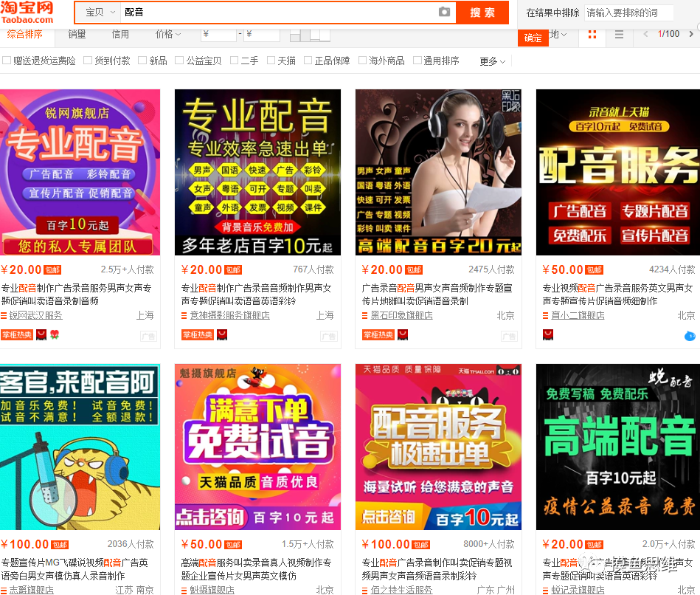
Task: Open image search camera icon
Action: click(444, 12)
